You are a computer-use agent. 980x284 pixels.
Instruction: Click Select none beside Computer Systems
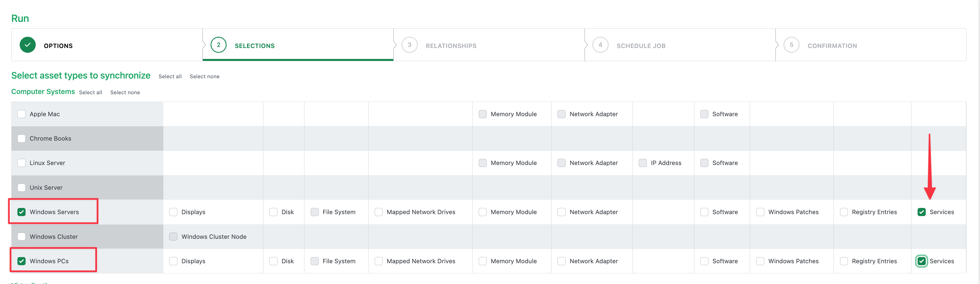point(125,92)
